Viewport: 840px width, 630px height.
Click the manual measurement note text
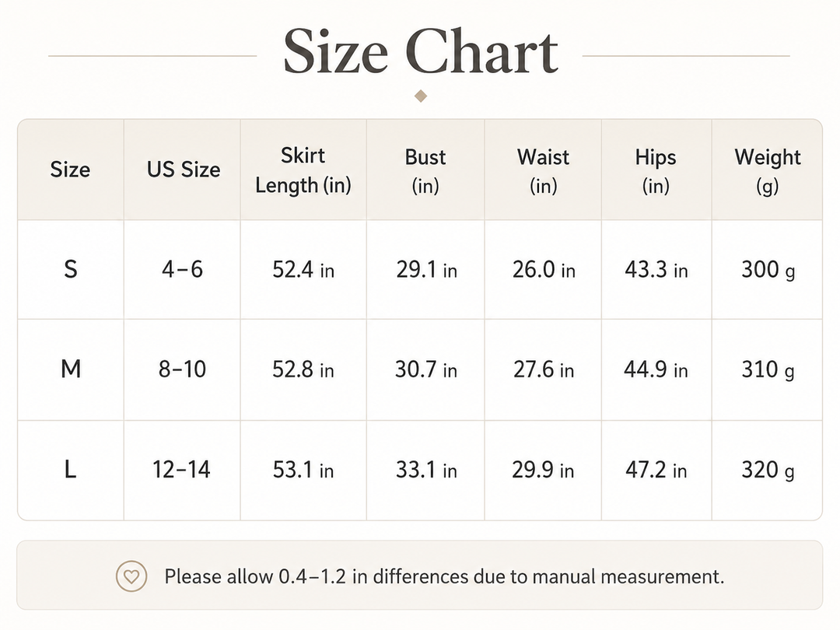pos(444,577)
